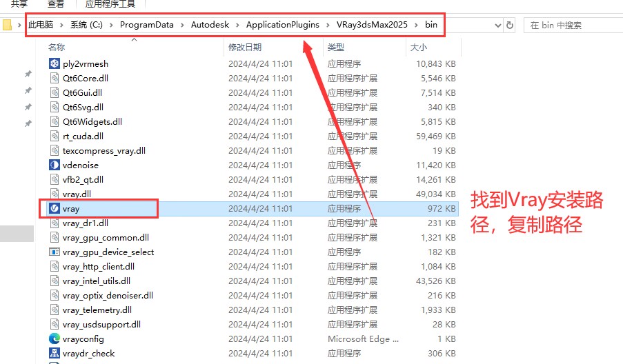
Task: Go to 系统 (C:) in breadcrumb
Action: 86,25
